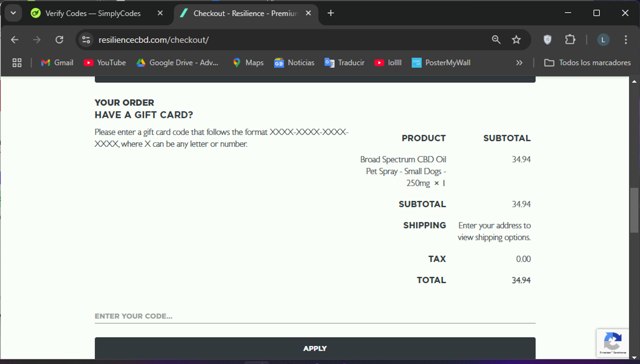Open the Extensions puzzle icon
The image size is (640, 364).
coord(570,40)
